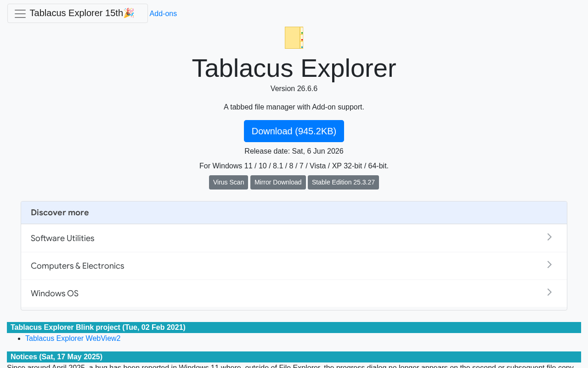Screen dimensions: 588x368
Task: Open the Computers & Electronics chevron arrow
Action: click(x=549, y=265)
